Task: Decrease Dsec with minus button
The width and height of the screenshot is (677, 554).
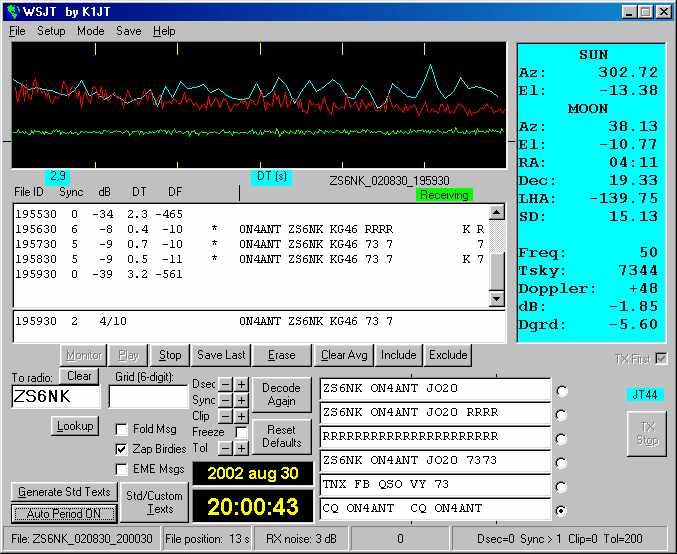Action: pyautogui.click(x=226, y=384)
